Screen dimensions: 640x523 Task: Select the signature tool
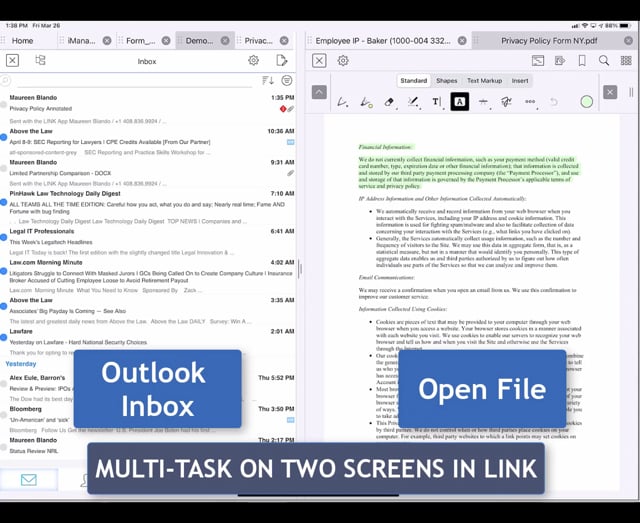click(x=507, y=102)
